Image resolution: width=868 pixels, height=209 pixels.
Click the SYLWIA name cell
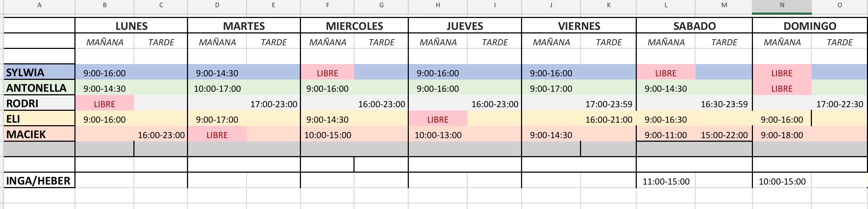pyautogui.click(x=39, y=73)
